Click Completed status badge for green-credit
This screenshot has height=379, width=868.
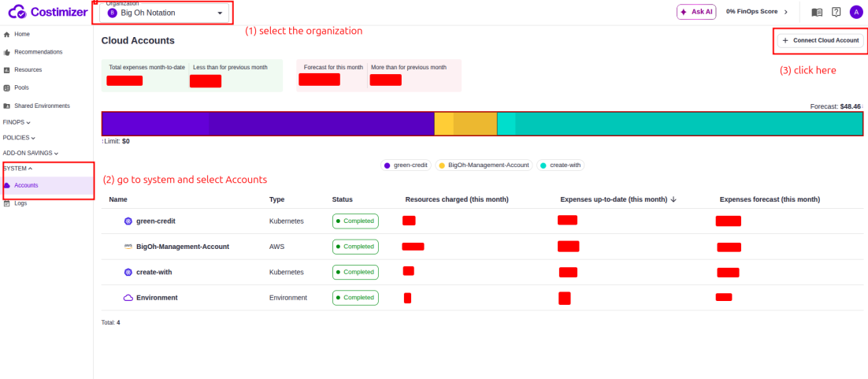point(355,221)
